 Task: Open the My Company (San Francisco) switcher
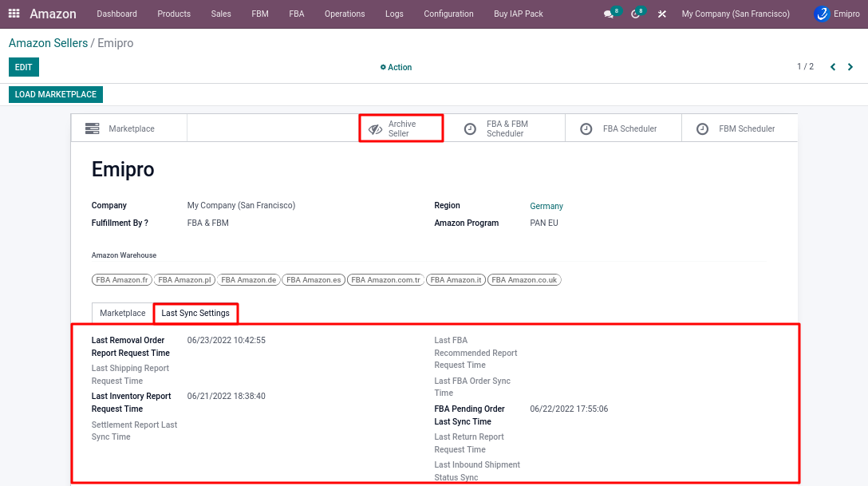736,14
